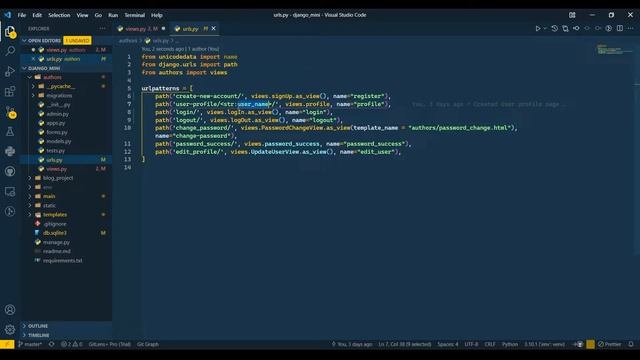The width and height of the screenshot is (640, 360).
Task: Open errors and warnings status item
Action: point(71,344)
